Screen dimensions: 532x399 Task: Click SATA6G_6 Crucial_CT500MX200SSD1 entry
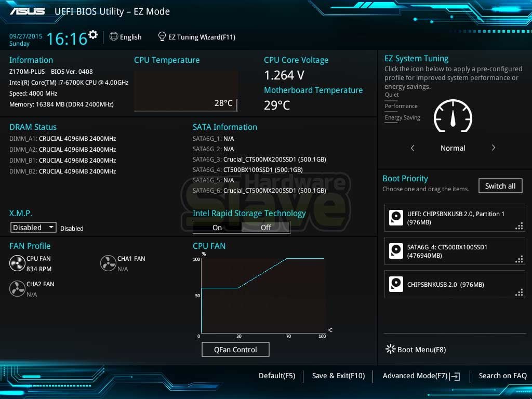259,190
